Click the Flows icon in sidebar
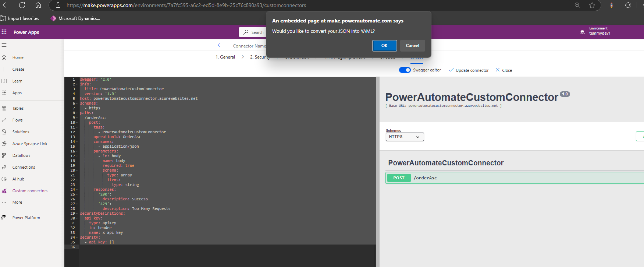 point(4,120)
